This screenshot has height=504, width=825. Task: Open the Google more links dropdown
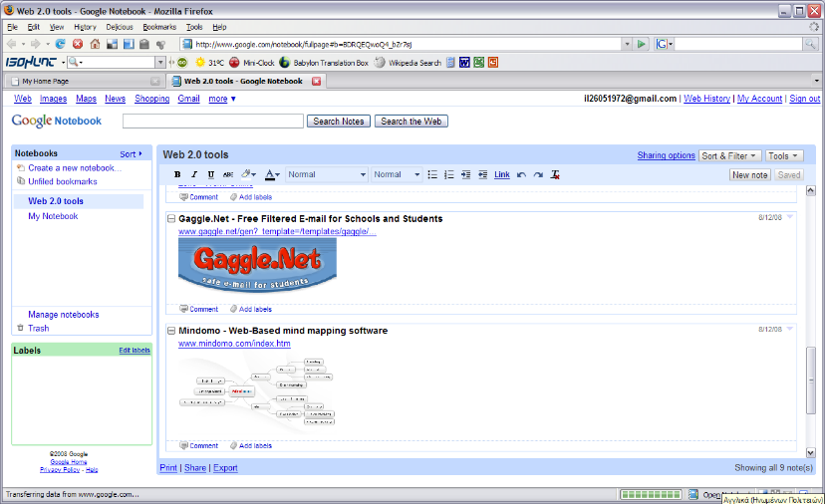pyautogui.click(x=222, y=99)
